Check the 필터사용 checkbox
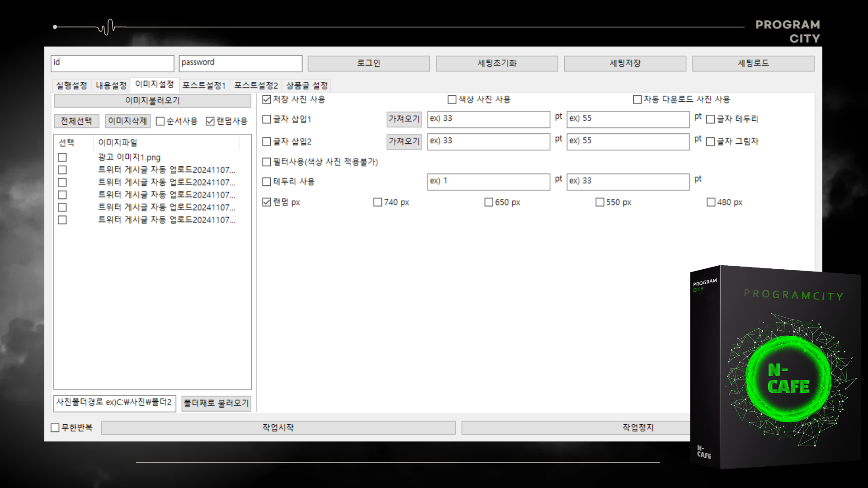 (x=267, y=162)
